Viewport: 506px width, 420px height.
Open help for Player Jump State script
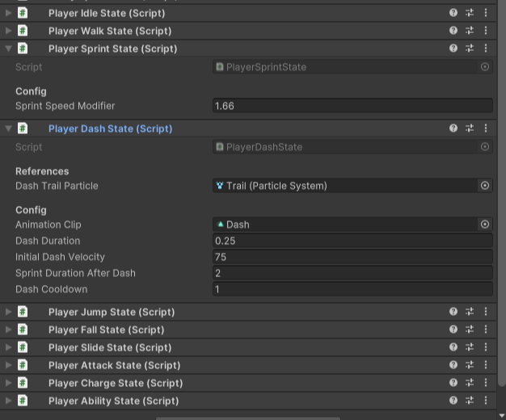click(453, 311)
